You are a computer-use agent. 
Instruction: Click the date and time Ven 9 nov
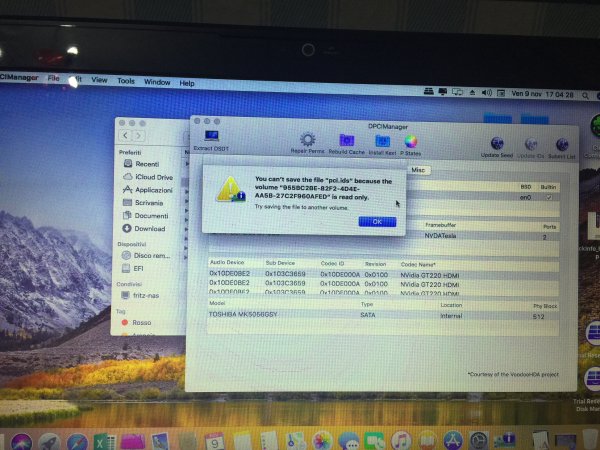(x=543, y=94)
